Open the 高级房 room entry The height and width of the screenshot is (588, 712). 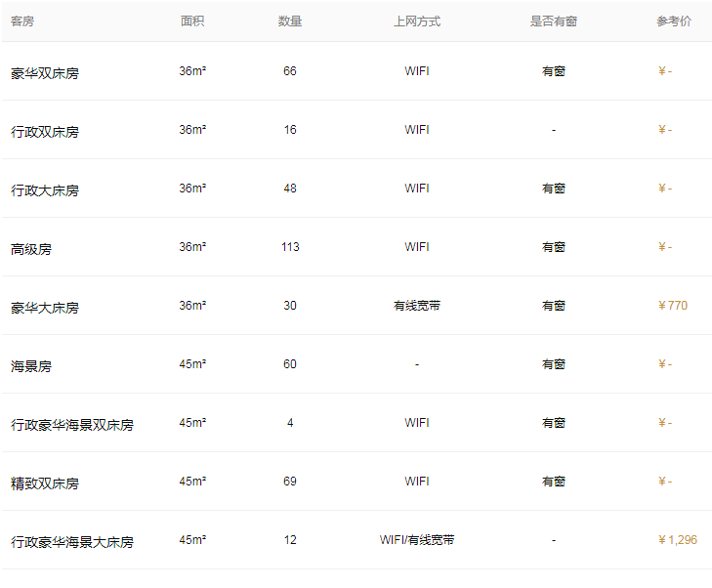click(x=31, y=248)
